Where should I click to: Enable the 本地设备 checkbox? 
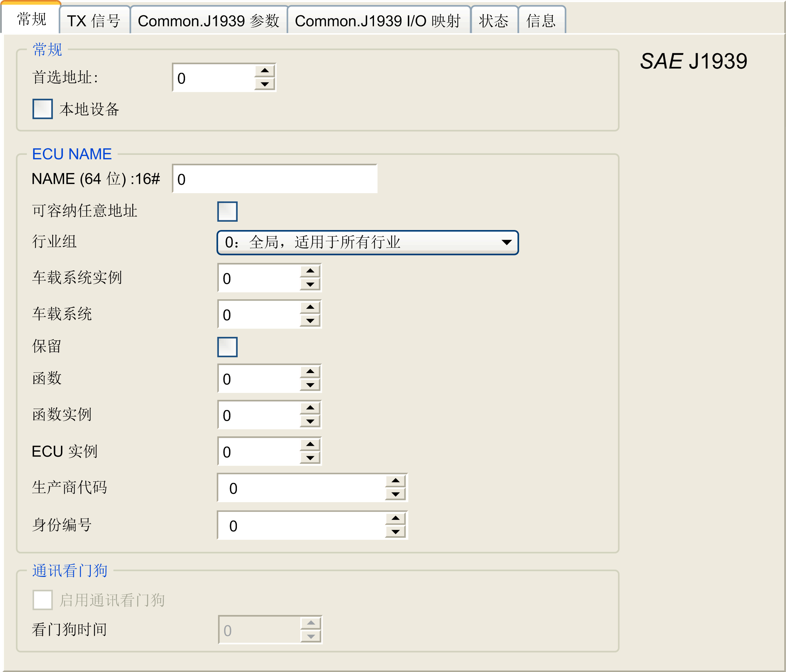click(x=42, y=109)
